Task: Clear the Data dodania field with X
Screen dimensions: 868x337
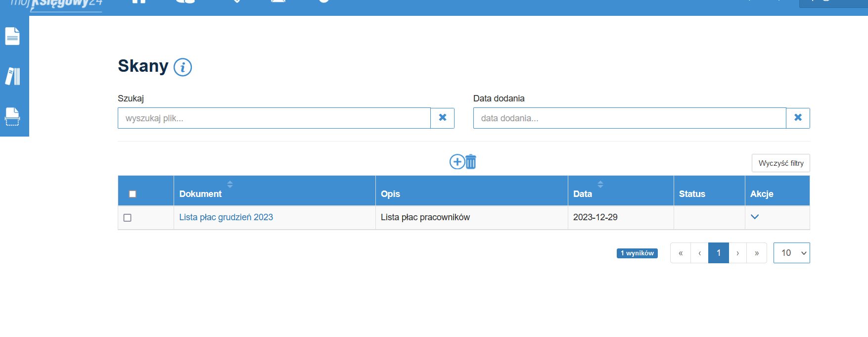Action: 797,118
